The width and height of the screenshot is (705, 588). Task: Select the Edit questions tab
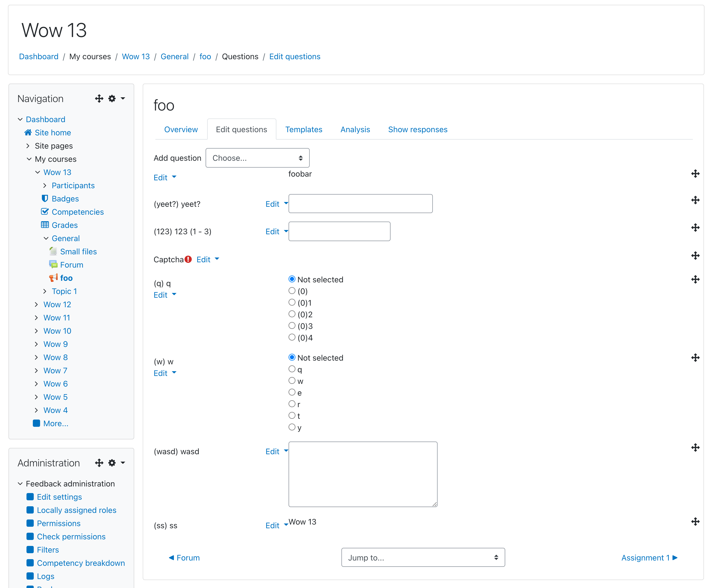pyautogui.click(x=241, y=129)
